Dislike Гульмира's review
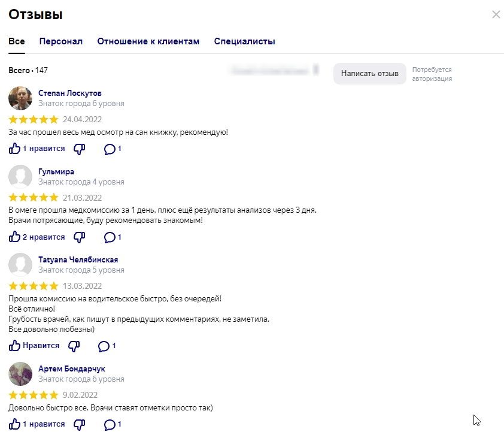 pos(79,237)
